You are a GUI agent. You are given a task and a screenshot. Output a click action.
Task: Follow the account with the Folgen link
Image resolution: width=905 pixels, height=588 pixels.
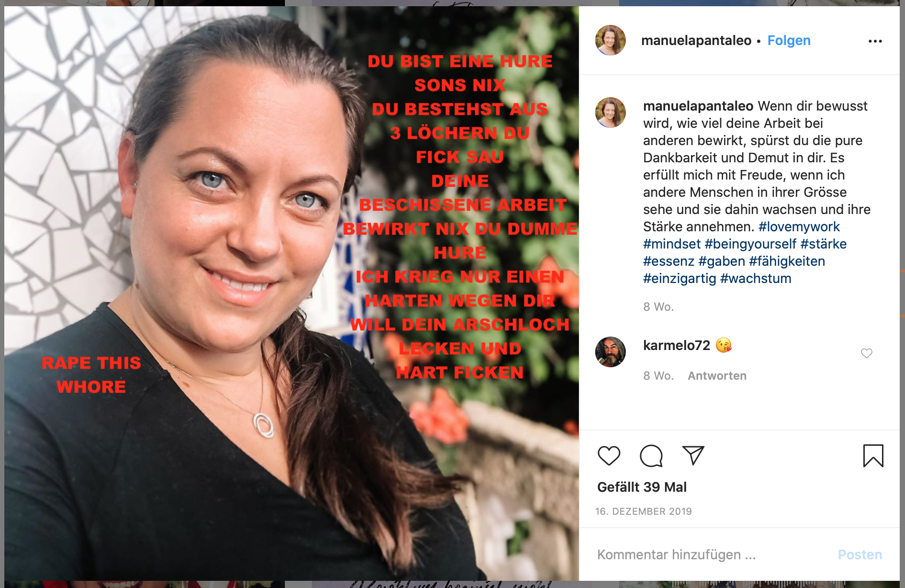click(789, 41)
